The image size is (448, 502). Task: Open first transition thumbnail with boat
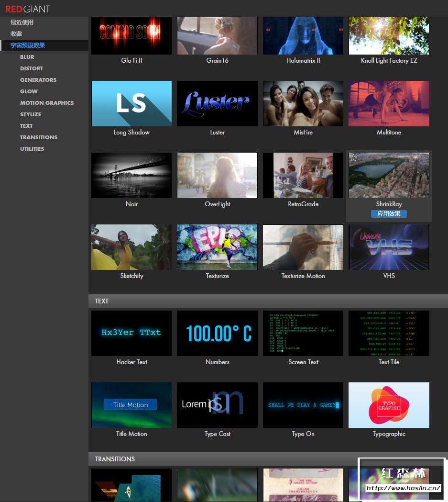tap(131, 485)
